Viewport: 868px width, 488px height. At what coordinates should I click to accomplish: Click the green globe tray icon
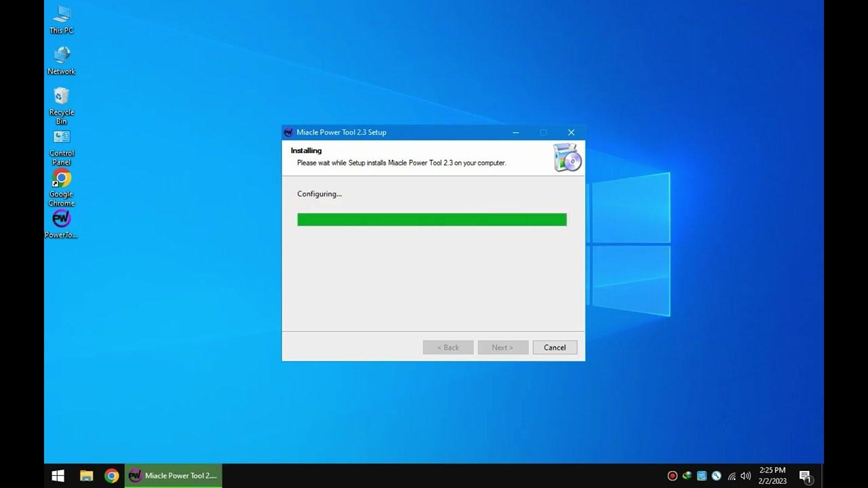[x=687, y=476]
